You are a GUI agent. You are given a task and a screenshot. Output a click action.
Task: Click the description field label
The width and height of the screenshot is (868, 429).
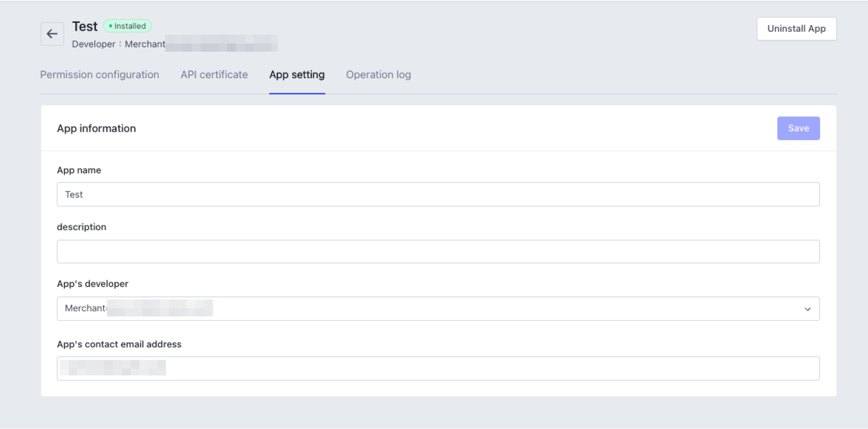coord(82,227)
